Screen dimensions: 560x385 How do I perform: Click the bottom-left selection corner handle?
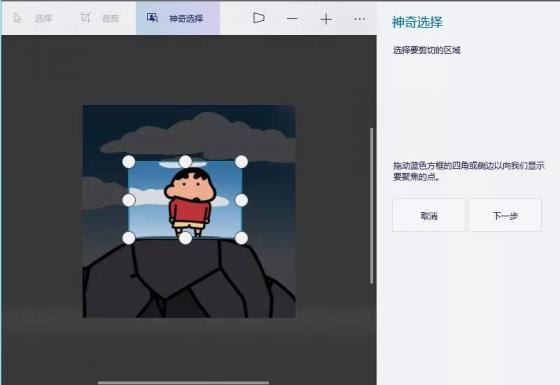pos(129,238)
